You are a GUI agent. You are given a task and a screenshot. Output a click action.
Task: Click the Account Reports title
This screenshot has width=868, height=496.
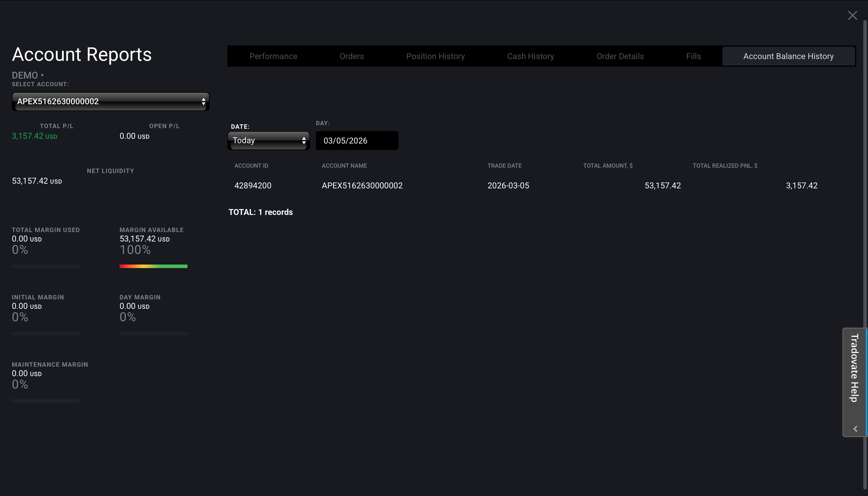pyautogui.click(x=82, y=55)
